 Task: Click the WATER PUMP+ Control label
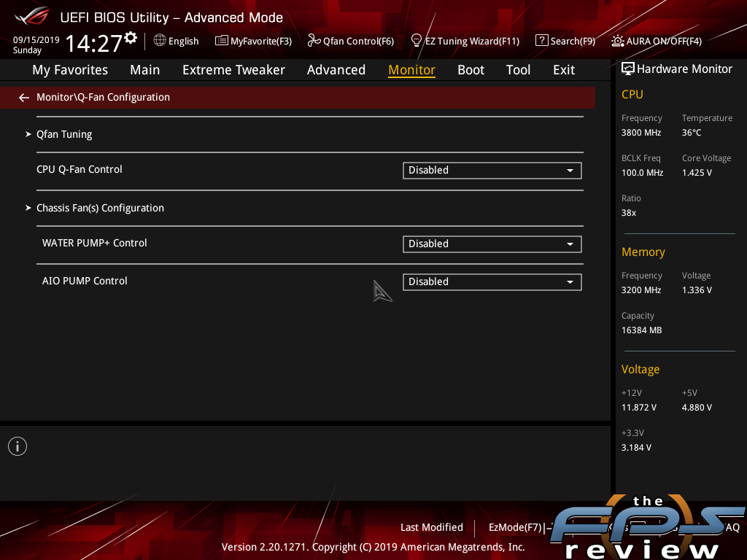pyautogui.click(x=94, y=243)
